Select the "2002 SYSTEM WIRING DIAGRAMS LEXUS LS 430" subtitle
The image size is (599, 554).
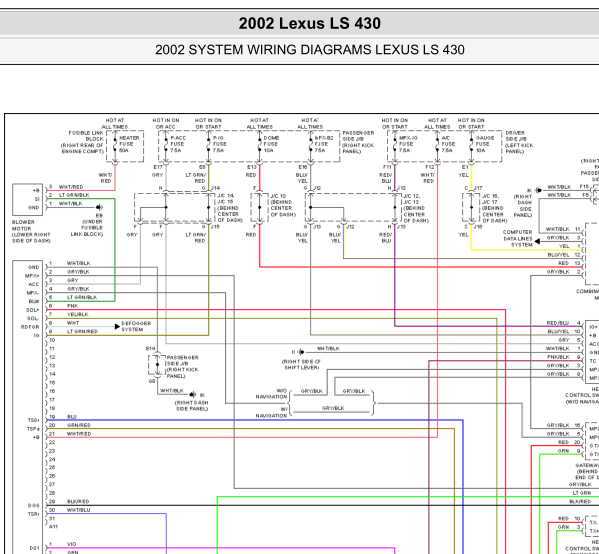coord(309,50)
